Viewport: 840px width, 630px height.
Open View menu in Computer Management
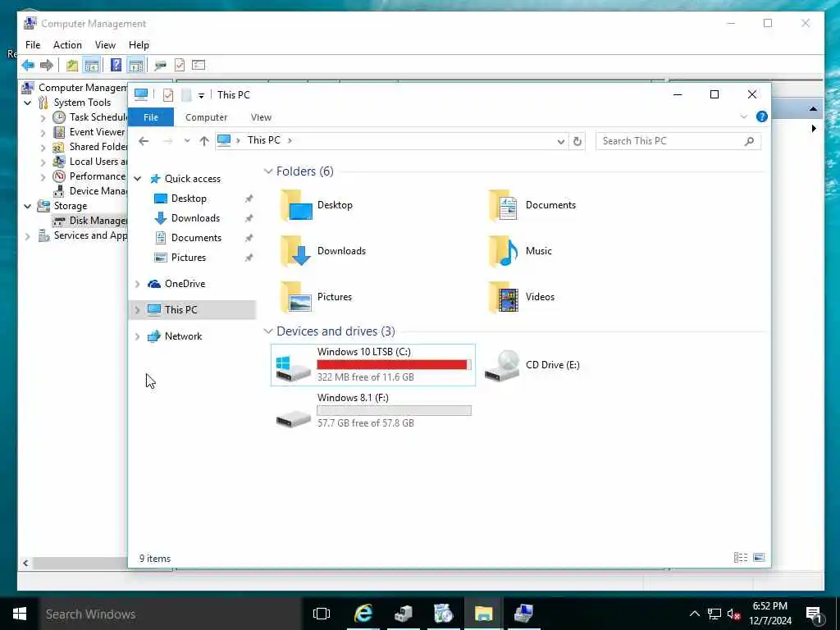(105, 45)
